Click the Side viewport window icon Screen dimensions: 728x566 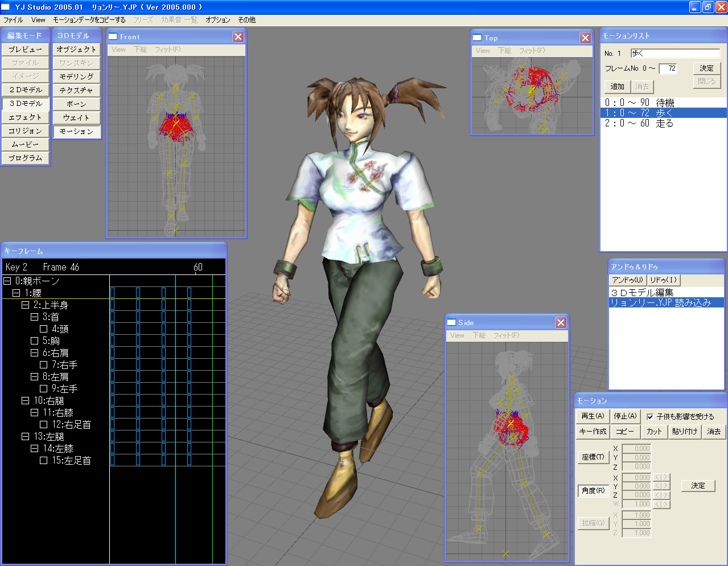452,322
